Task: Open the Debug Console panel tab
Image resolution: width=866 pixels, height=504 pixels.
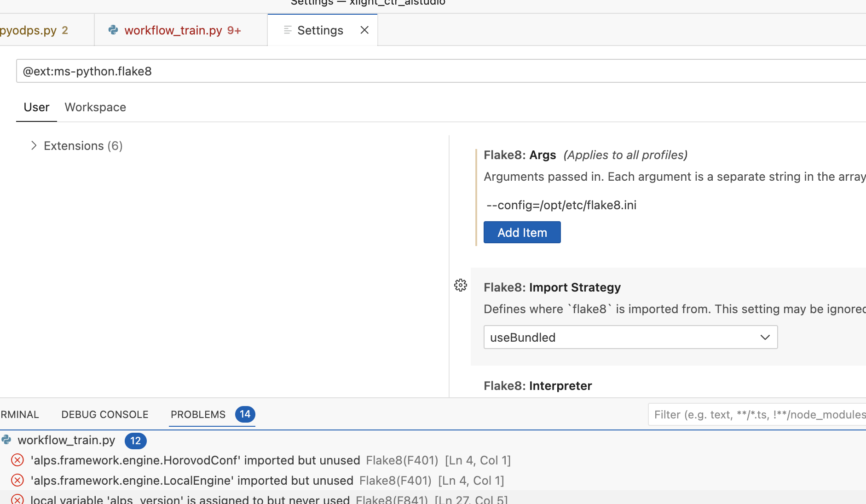Action: coord(105,415)
